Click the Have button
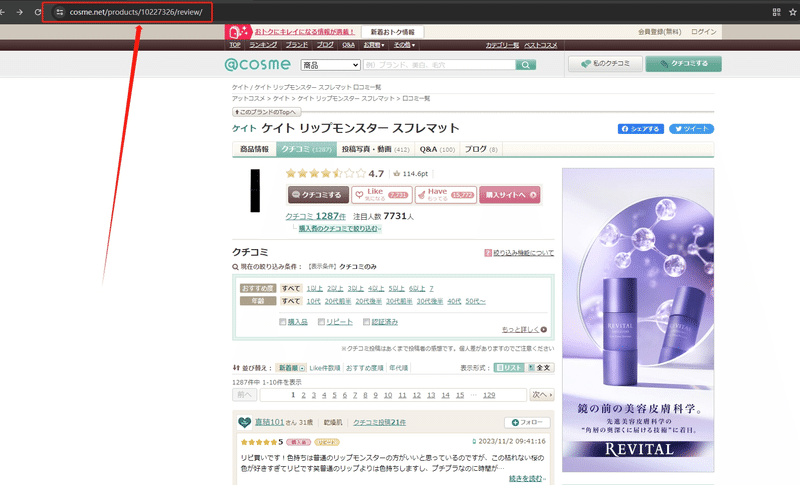 (x=445, y=195)
